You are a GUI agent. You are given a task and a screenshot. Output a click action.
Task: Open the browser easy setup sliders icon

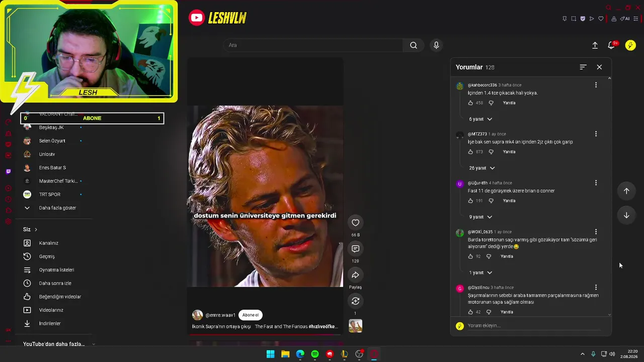pyautogui.click(x=636, y=19)
